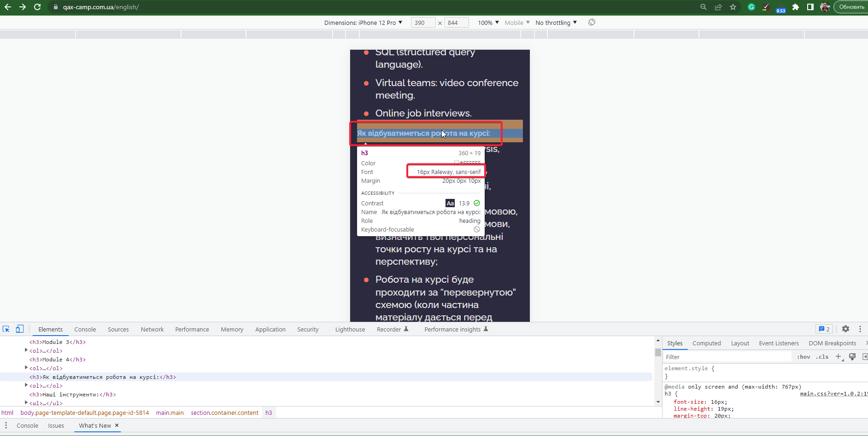This screenshot has height=436, width=868.
Task: Open the Network panel
Action: point(152,329)
